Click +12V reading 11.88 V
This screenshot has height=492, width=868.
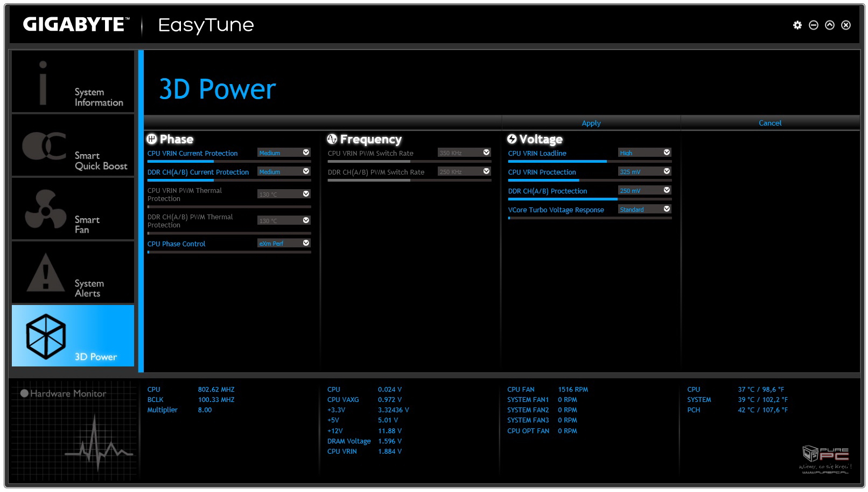[390, 431]
